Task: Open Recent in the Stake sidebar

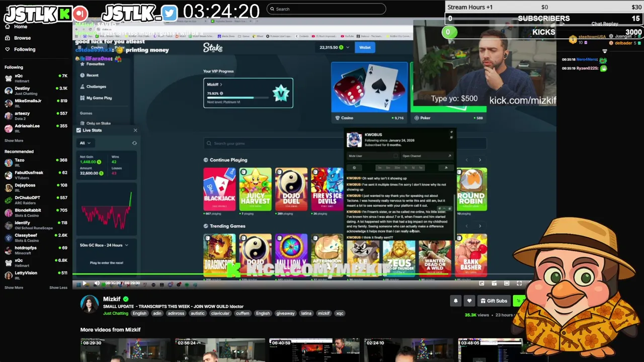Action: 92,75
